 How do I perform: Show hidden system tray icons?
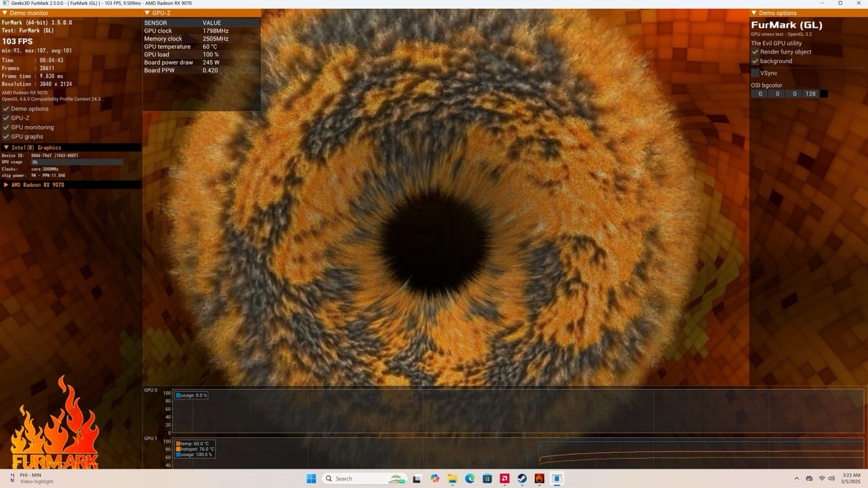797,479
